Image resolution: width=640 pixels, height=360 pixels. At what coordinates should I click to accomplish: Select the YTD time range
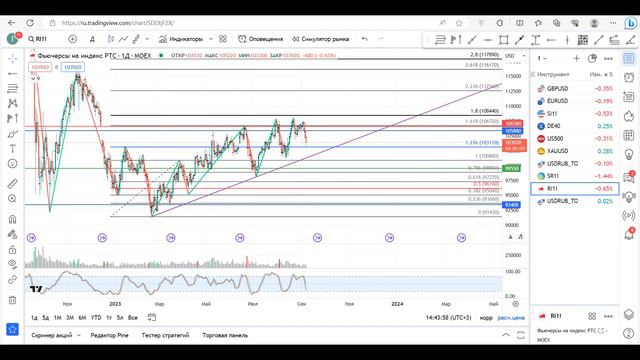coord(96,318)
